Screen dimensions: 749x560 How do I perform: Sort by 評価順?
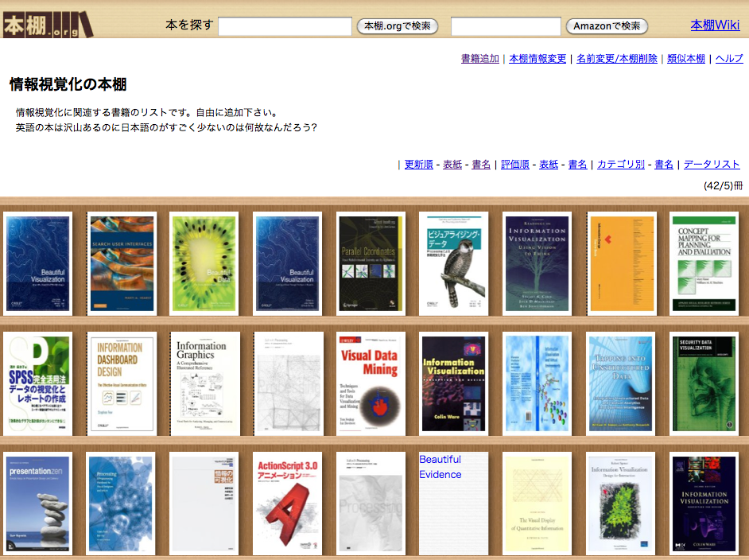[x=515, y=165]
